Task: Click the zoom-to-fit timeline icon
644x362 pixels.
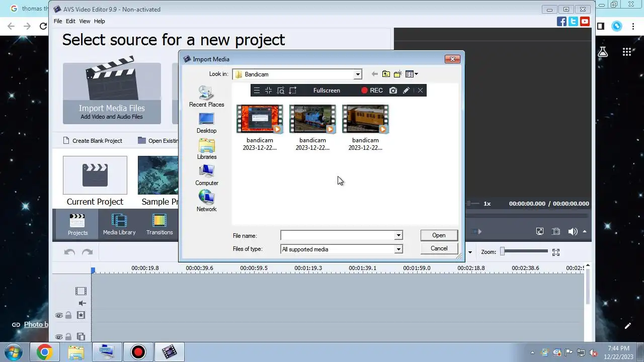Action: [x=556, y=252]
